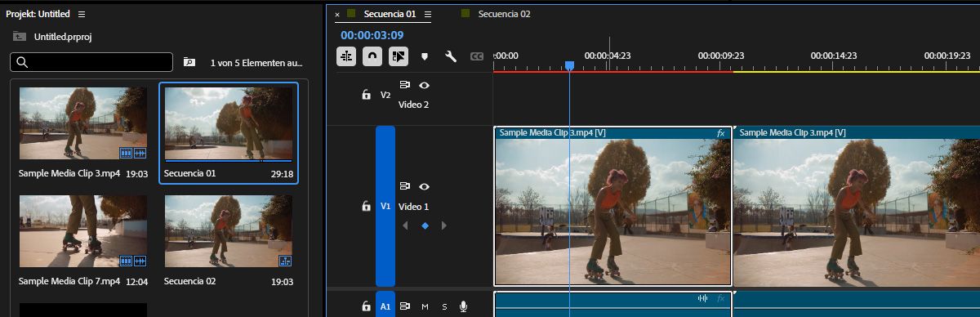The image size is (980, 317).
Task: Click the '1 von 5 Elementen' selection count
Action: [x=256, y=62]
